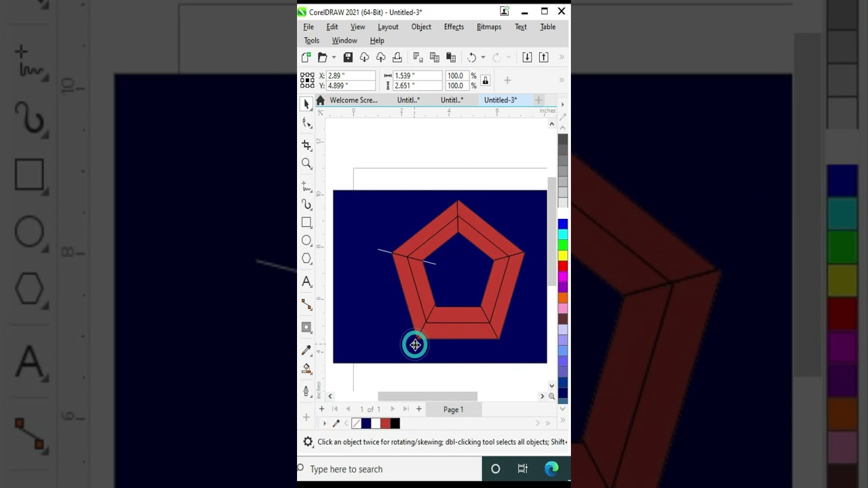Click the cloud upload icon
Viewport: 868px width, 488px height.
point(380,58)
